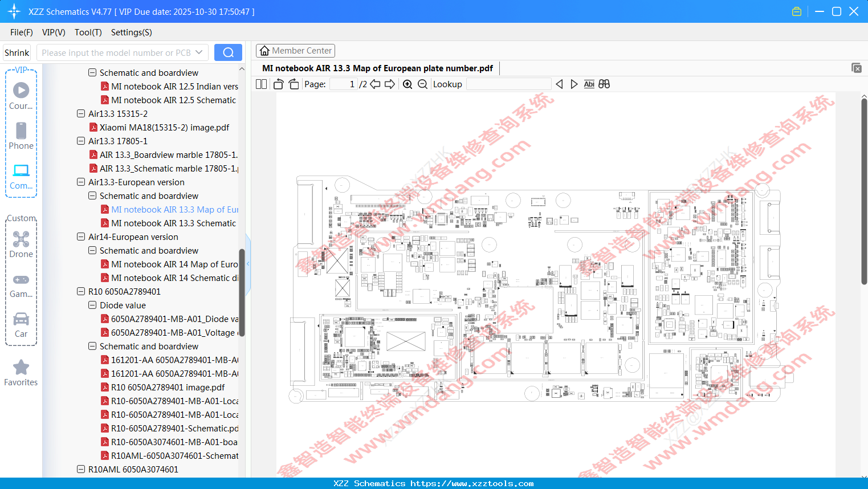This screenshot has height=489, width=868.
Task: Open the Phone category in sidebar
Action: [21, 136]
